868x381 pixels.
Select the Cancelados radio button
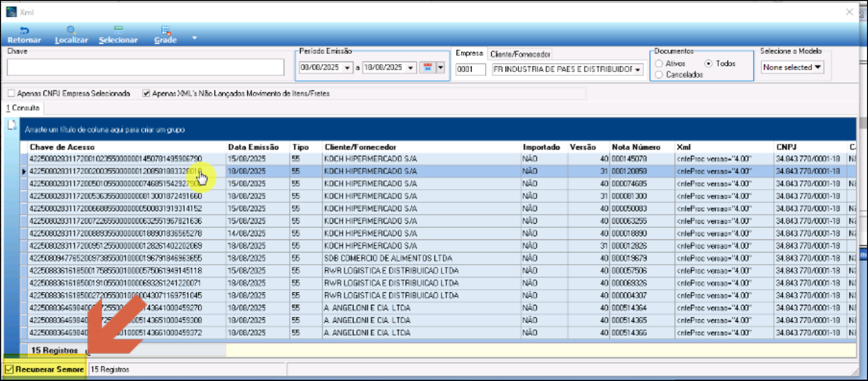pos(659,75)
